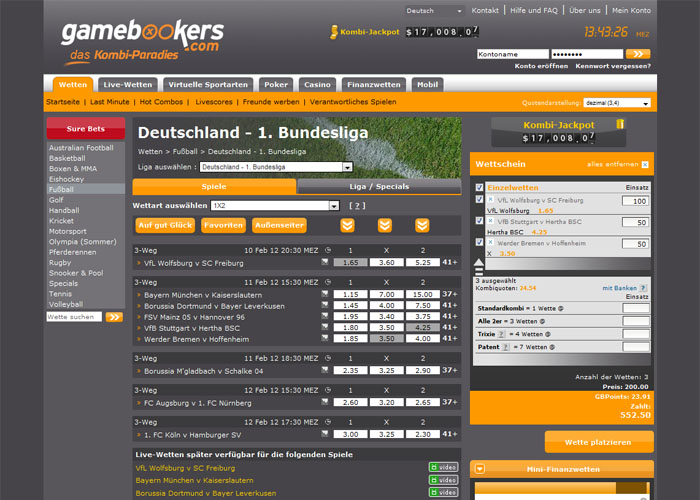
Task: Click the middle double-chevron arrow under column X
Action: tap(384, 225)
